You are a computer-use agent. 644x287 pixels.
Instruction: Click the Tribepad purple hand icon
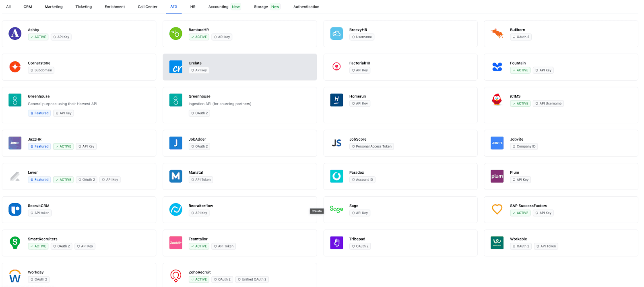click(x=336, y=243)
